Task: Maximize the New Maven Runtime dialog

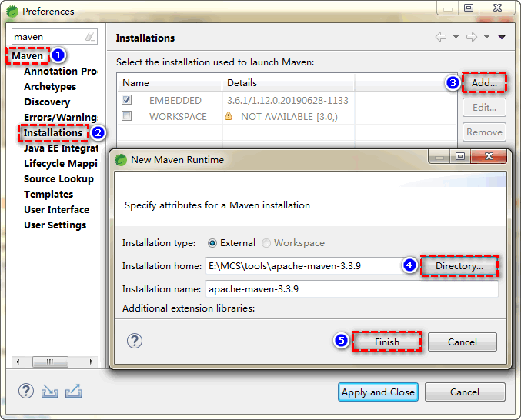Action: [x=460, y=156]
